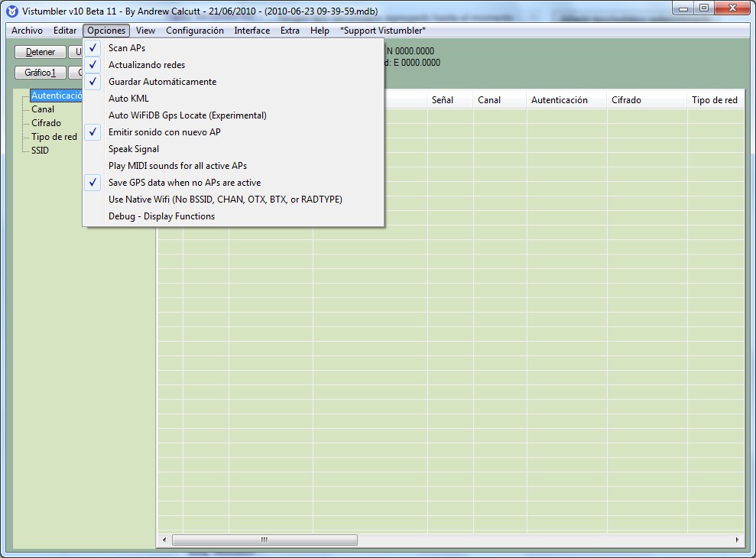Click the horizontal scrollbar thumb

(x=264, y=540)
